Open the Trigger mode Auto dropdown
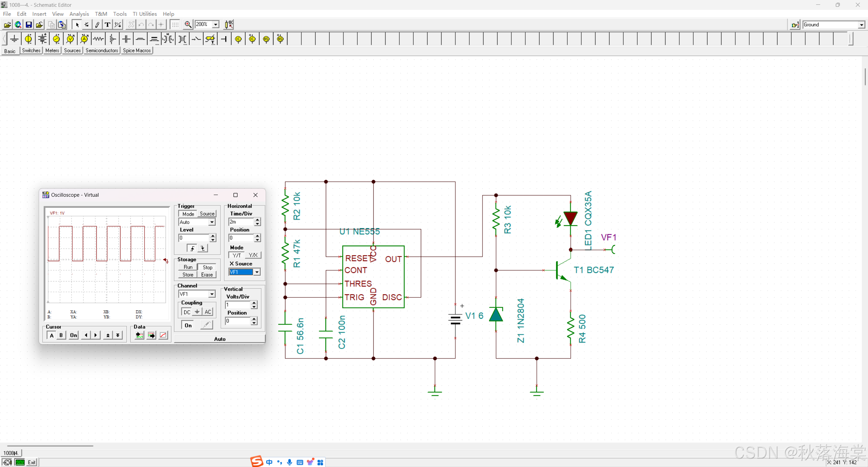 pyautogui.click(x=212, y=222)
